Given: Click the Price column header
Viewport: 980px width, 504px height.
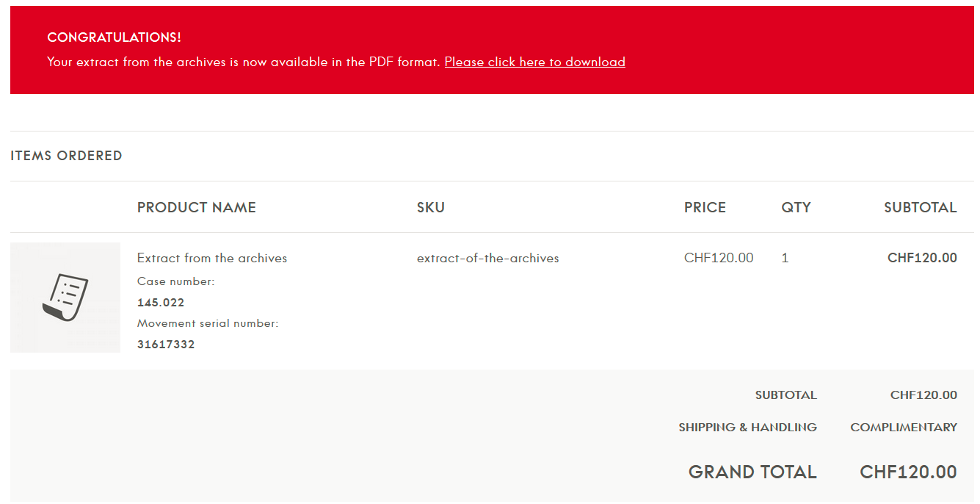Looking at the screenshot, I should coord(705,207).
